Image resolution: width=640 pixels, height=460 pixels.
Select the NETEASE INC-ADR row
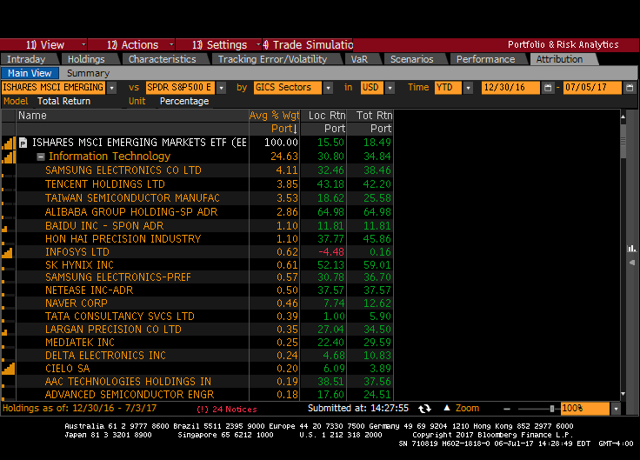click(197, 290)
